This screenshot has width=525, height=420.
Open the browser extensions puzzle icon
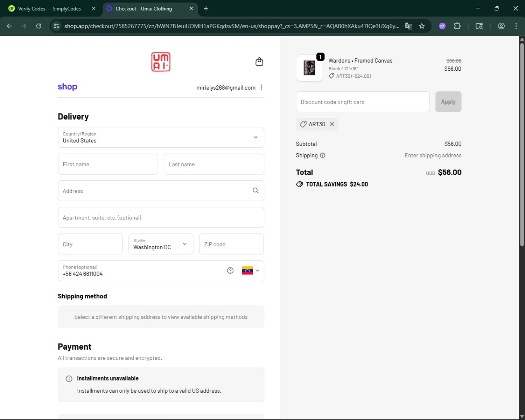(x=457, y=26)
